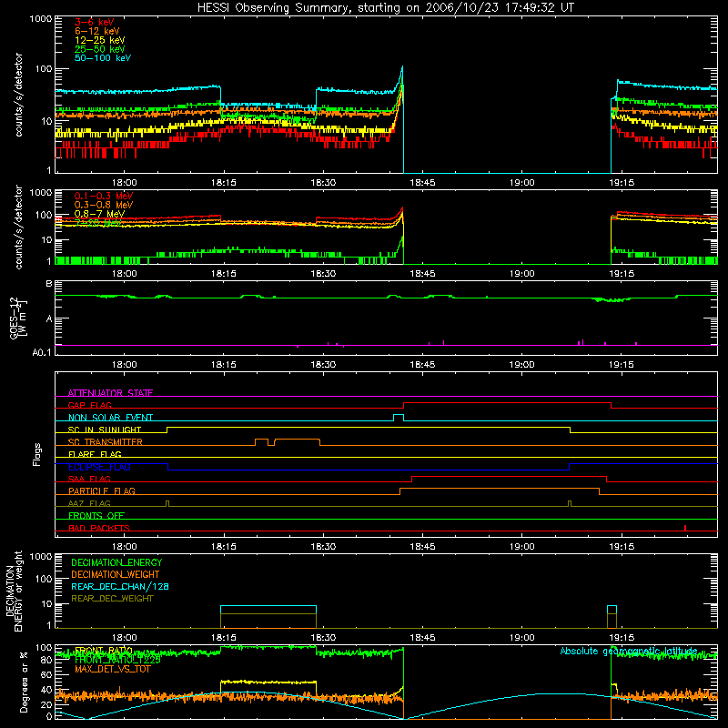
Task: Click the 18:15 tick label under decimation plot
Action: (x=224, y=638)
